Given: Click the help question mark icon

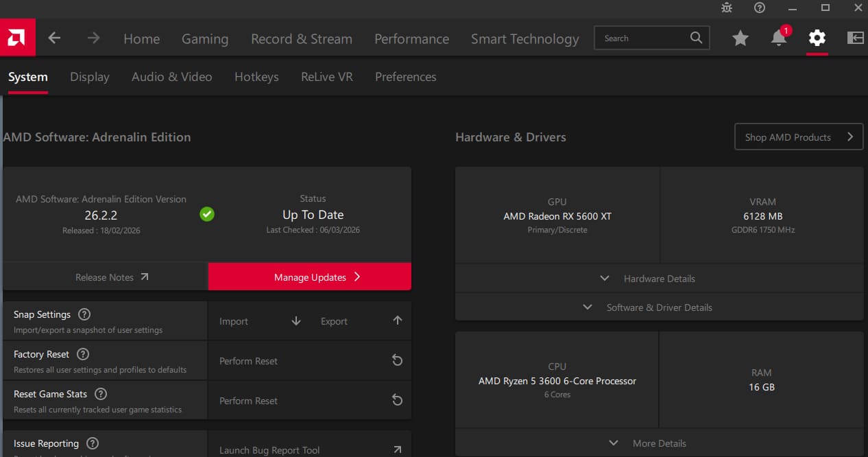Looking at the screenshot, I should (x=760, y=8).
